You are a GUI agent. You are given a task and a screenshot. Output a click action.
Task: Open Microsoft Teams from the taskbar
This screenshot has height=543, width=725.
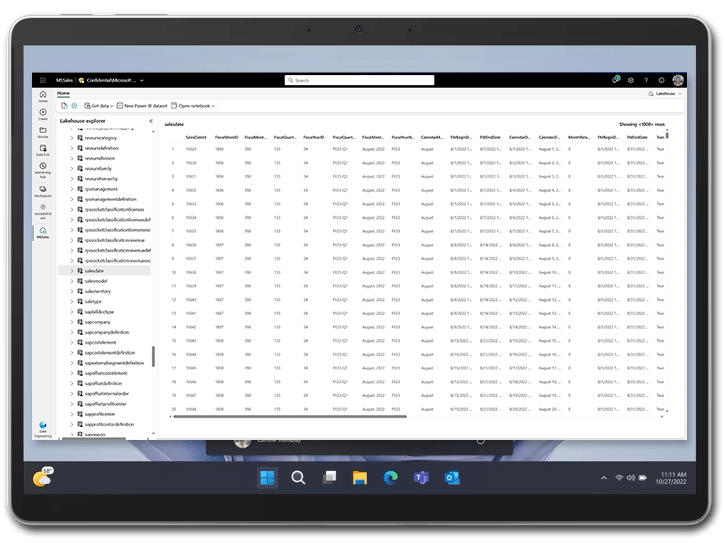point(419,478)
